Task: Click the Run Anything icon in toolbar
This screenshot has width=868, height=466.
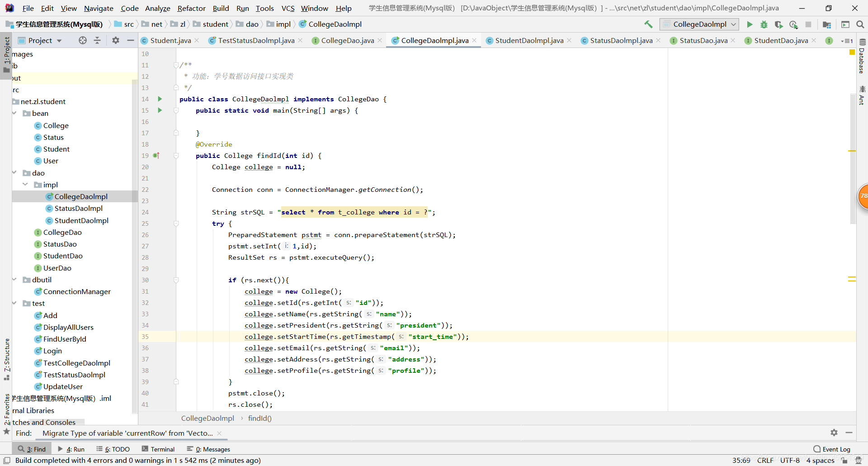Action: (x=845, y=24)
